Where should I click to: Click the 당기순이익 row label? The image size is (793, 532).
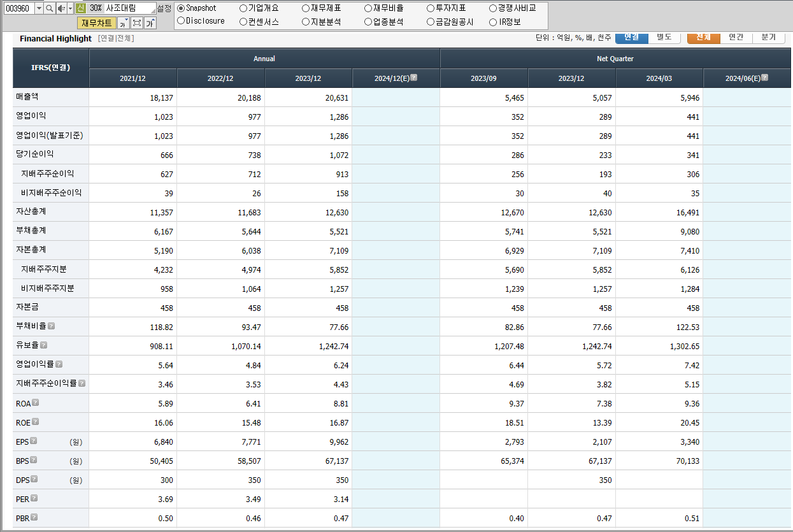(x=34, y=154)
